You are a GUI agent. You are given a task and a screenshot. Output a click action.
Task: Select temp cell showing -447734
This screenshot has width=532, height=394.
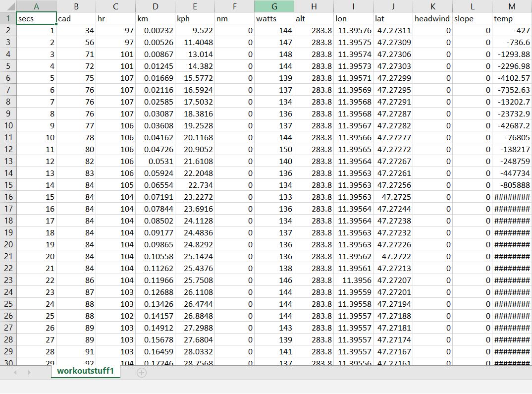click(512, 173)
